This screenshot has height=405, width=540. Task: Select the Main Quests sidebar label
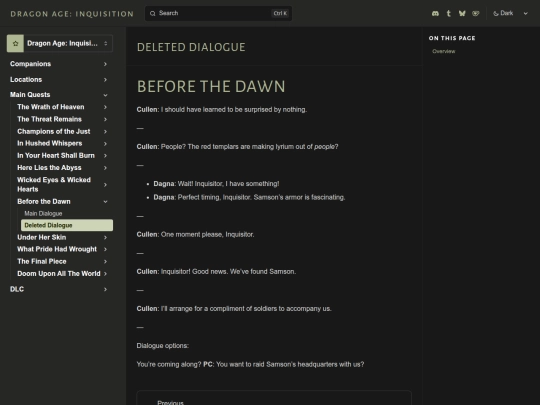[x=30, y=95]
